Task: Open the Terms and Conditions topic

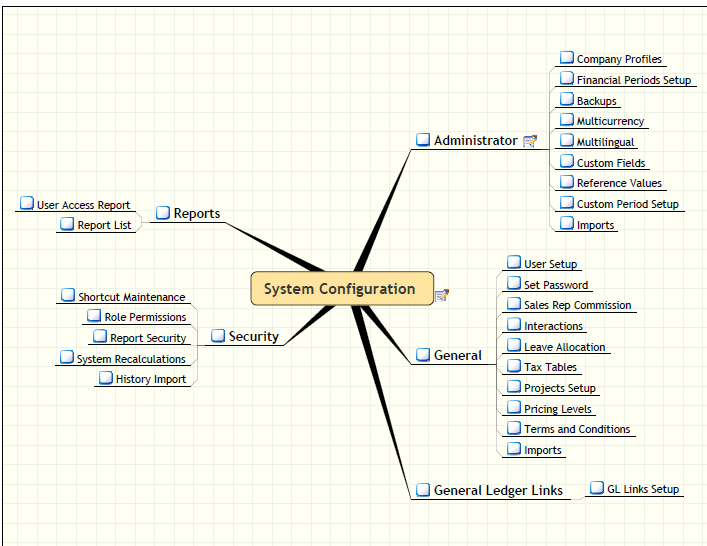Action: point(577,429)
